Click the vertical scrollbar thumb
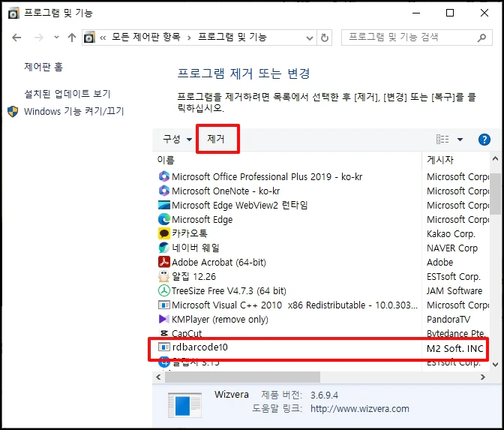Viewport: 504px width, 430px height. [495, 194]
